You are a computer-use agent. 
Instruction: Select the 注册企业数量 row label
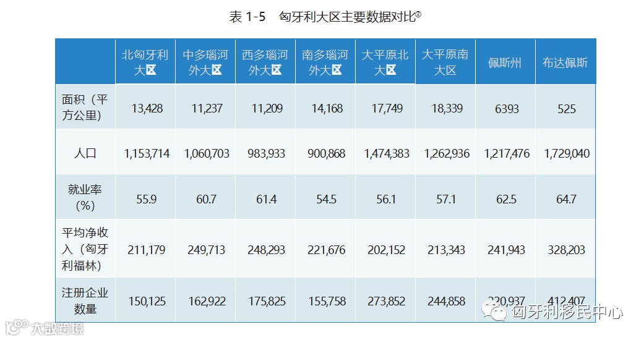coord(85,300)
